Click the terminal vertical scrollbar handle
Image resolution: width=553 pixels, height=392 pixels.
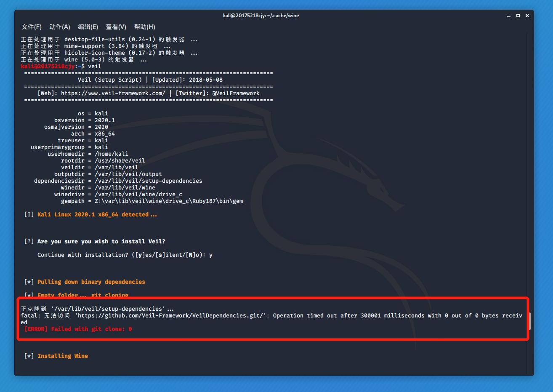(530, 321)
